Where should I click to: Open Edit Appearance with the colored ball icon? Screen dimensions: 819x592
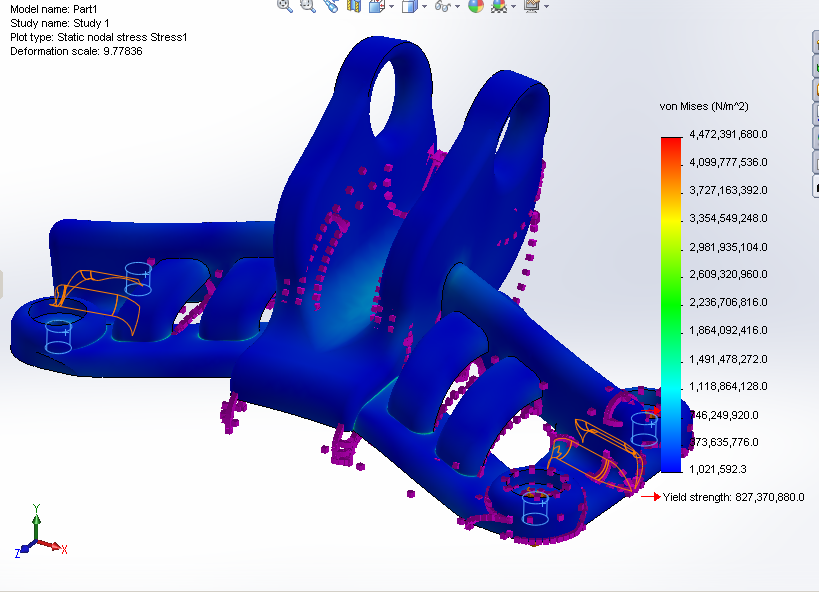point(479,8)
